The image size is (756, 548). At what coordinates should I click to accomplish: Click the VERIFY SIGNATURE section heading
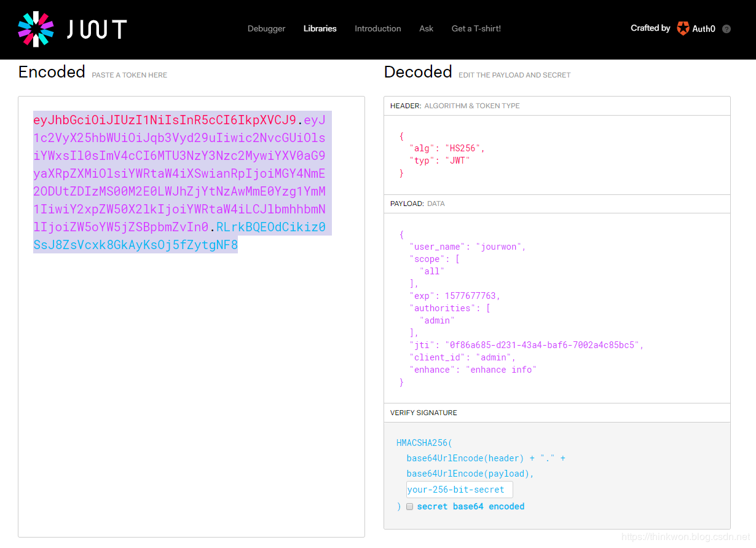click(423, 412)
